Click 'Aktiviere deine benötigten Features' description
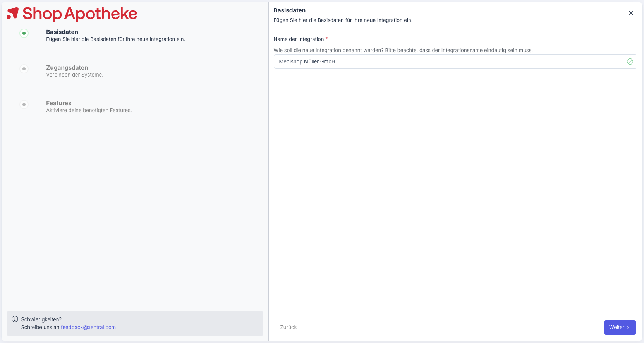The width and height of the screenshot is (644, 343). [x=89, y=111]
